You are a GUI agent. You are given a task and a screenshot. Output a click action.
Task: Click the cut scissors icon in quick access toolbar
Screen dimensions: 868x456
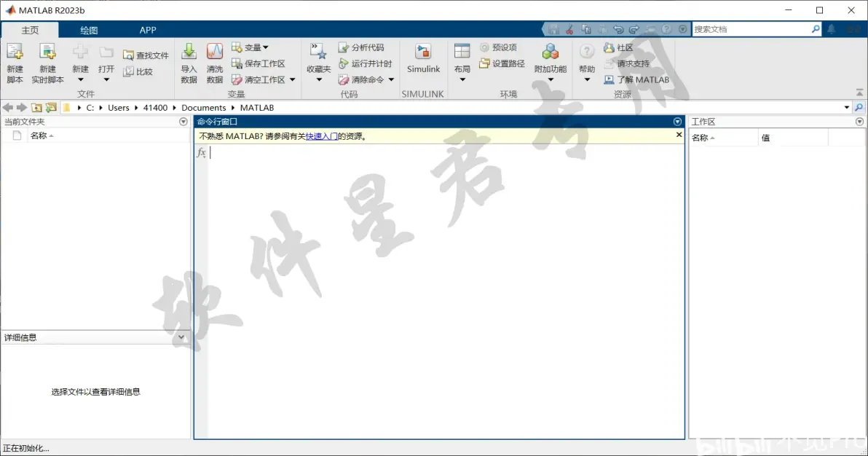[x=569, y=29]
